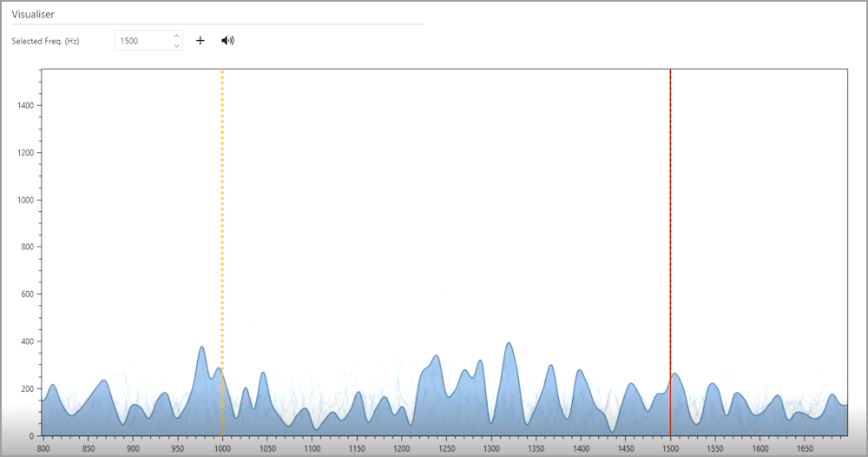The image size is (868, 457).
Task: Click the x-axis label 1250
Action: pyautogui.click(x=446, y=448)
